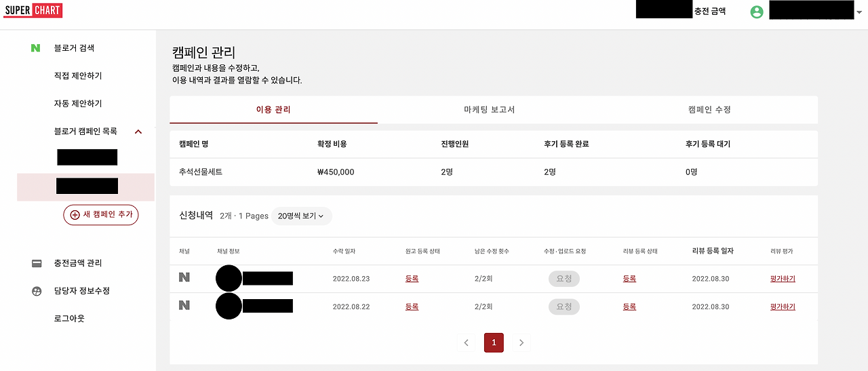The image size is (868, 371).
Task: Click the N channel icon in the 2022.08.22 row
Action: tap(184, 305)
